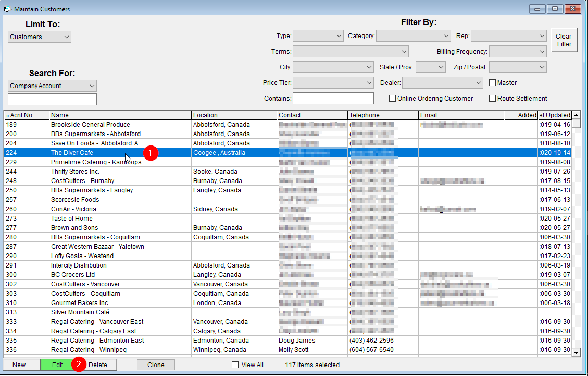
Task: Expand the Type filter dropdown
Action: [x=318, y=36]
